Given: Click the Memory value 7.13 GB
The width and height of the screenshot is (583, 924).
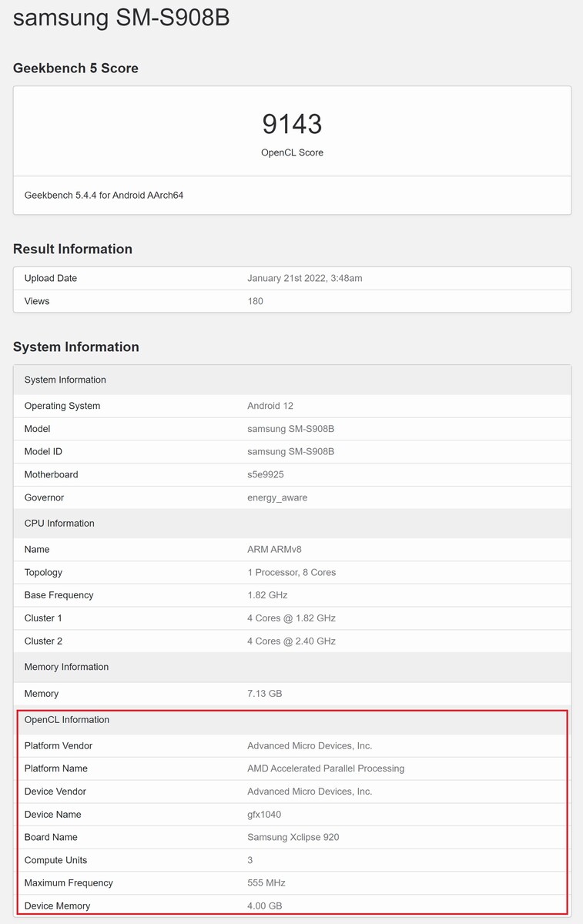Looking at the screenshot, I should point(264,694).
